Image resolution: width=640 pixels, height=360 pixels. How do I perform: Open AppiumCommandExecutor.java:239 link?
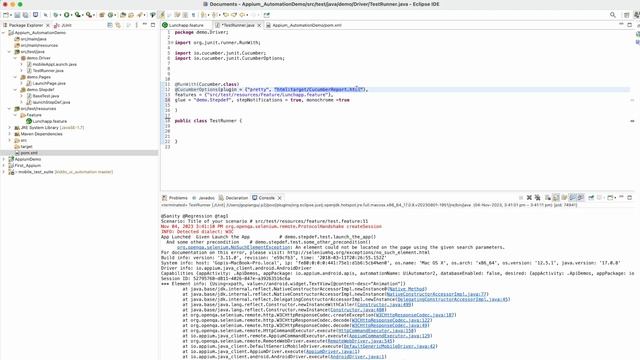pos(389,336)
